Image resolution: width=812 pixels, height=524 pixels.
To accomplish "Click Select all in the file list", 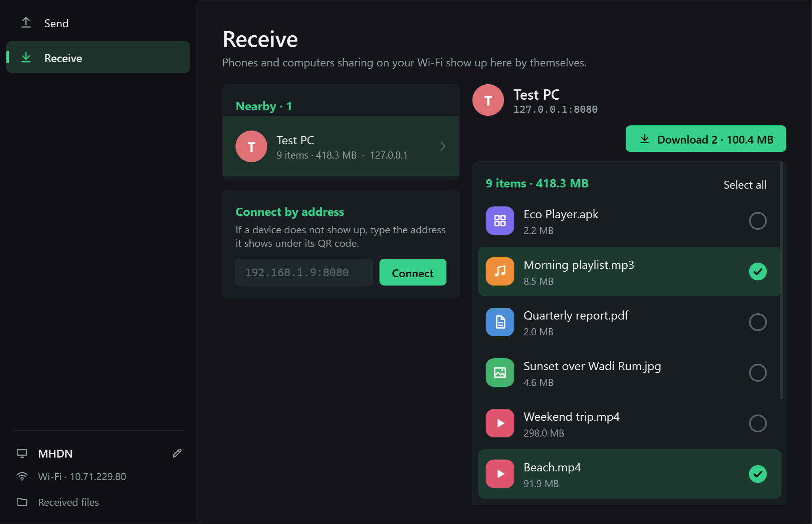I will 745,185.
